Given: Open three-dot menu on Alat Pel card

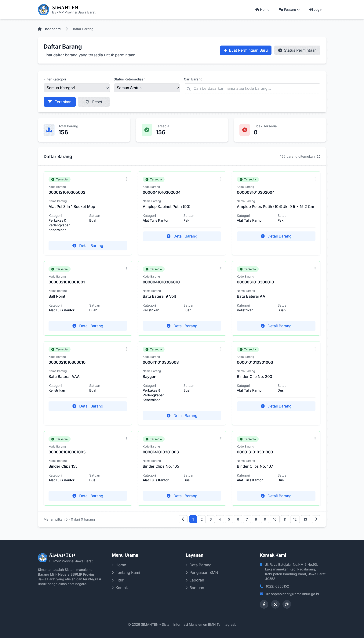Looking at the screenshot, I should pyautogui.click(x=126, y=179).
